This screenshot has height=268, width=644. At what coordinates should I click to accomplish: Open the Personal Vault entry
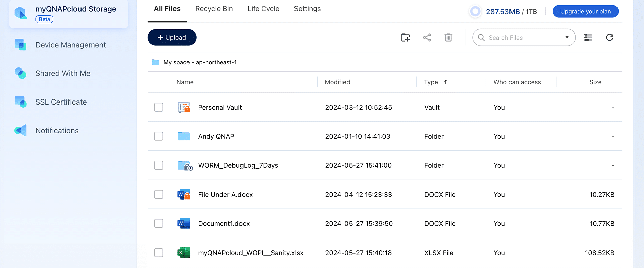(220, 107)
